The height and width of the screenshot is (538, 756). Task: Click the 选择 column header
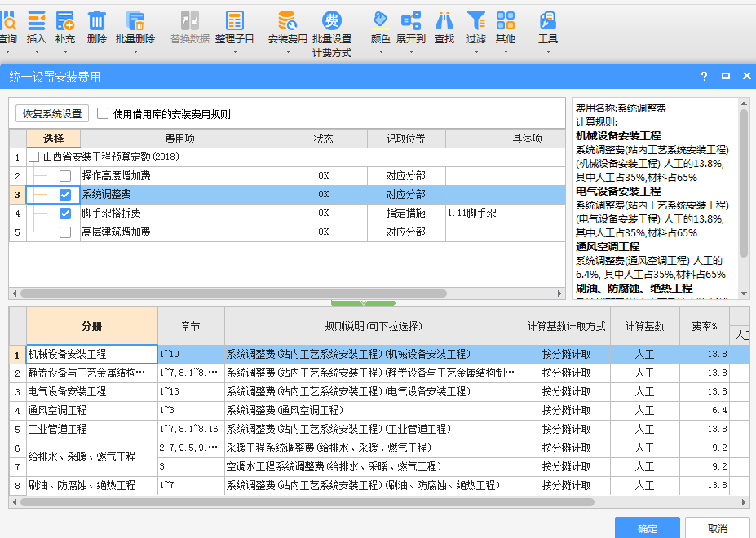coord(53,139)
